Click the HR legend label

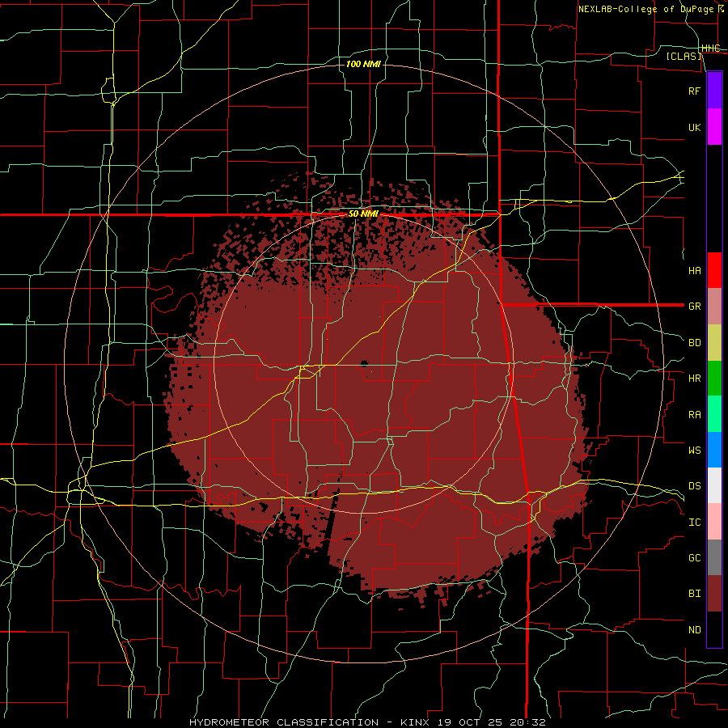point(694,379)
